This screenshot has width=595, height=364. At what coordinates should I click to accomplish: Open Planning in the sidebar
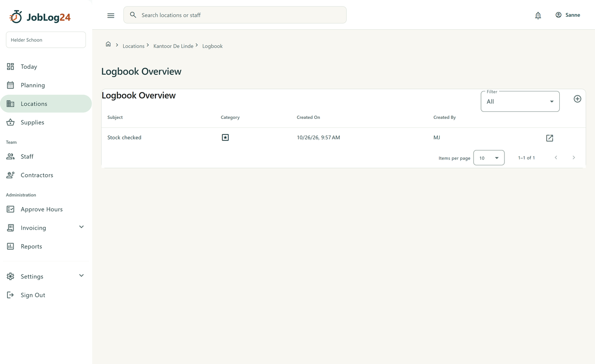(46, 85)
